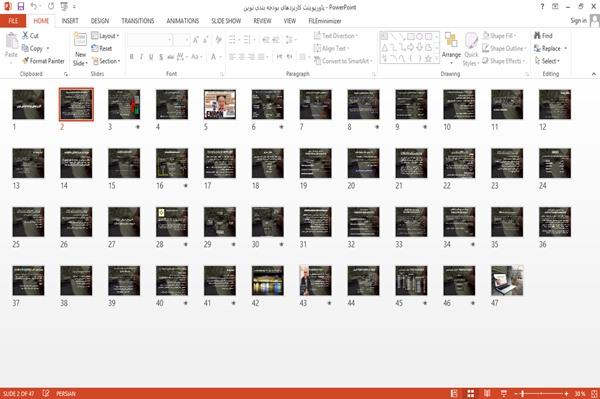The width and height of the screenshot is (600, 399).
Task: Click the zoom slider handle
Action: [522, 393]
